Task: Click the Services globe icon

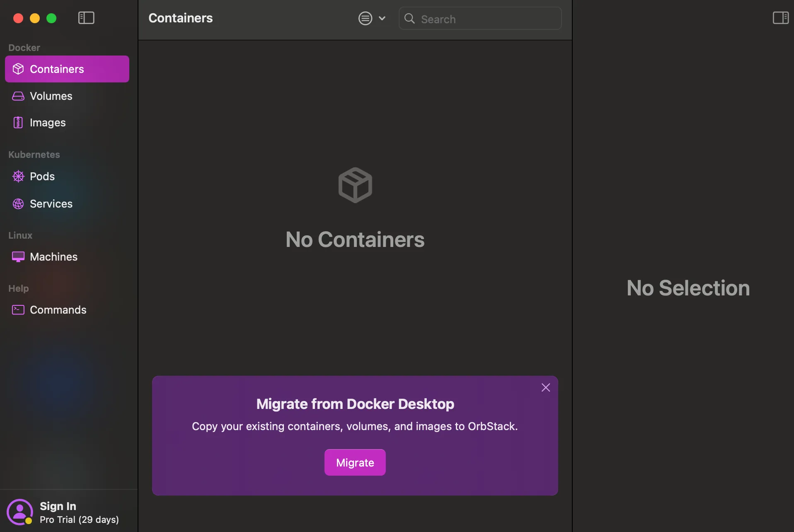Action: [x=18, y=204]
